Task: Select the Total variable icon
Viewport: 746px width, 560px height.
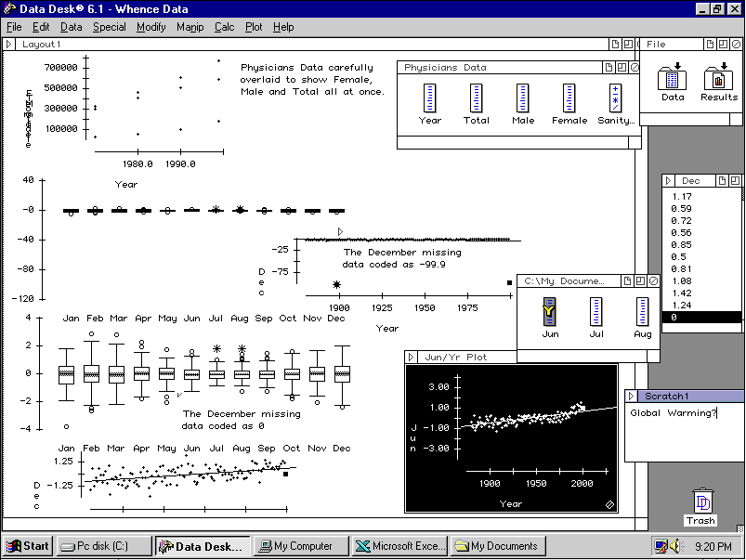Action: 476,98
